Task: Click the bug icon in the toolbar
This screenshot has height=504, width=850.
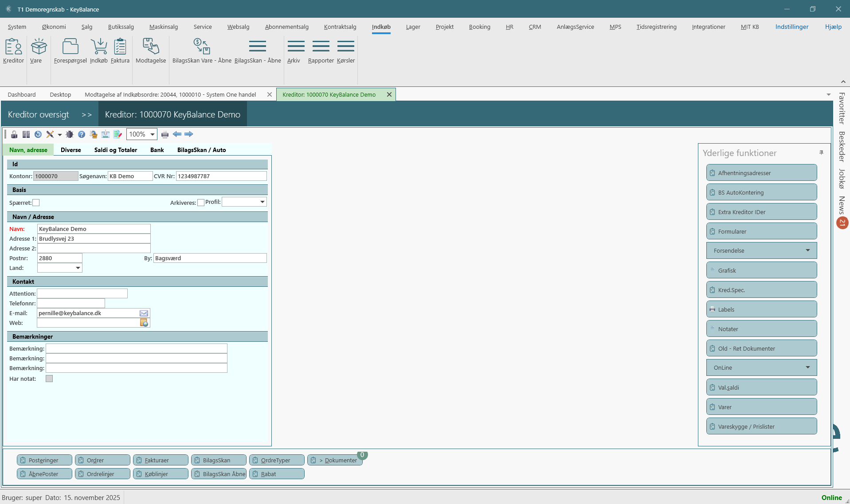Action: coord(70,134)
